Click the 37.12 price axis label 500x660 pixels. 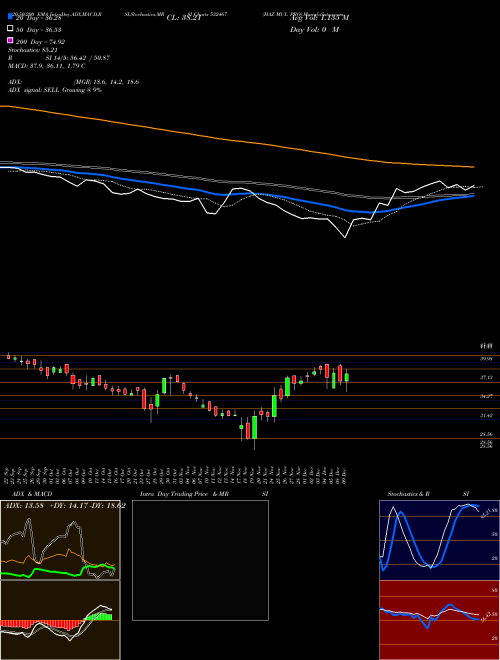487,378
